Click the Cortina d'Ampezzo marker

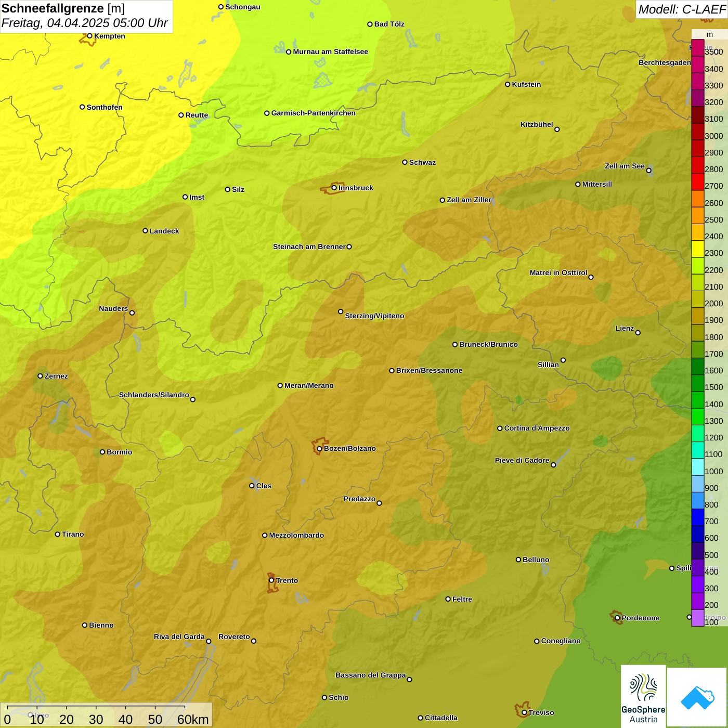pos(500,428)
